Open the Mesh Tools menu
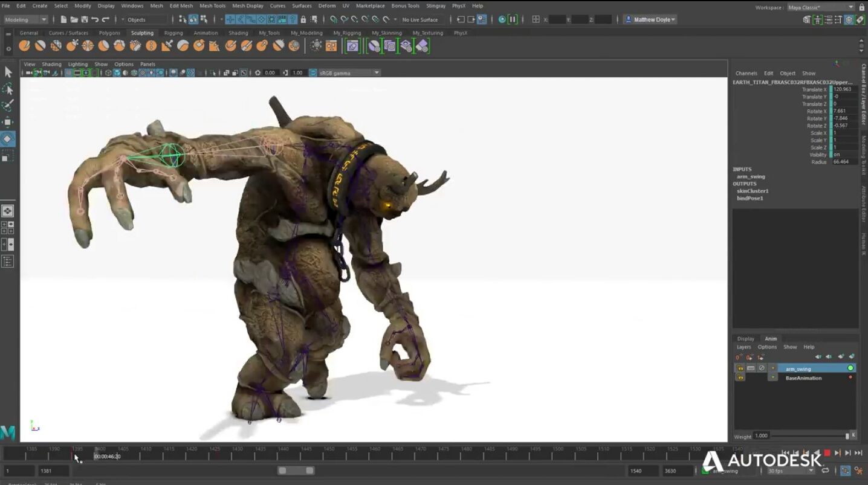The width and height of the screenshot is (868, 485). pyautogui.click(x=212, y=5)
